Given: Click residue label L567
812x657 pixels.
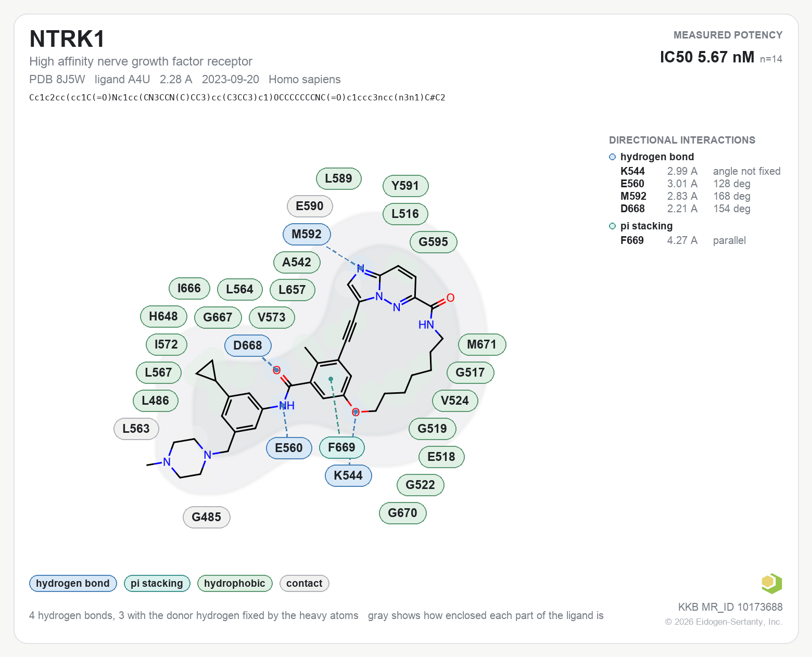Looking at the screenshot, I should tap(158, 372).
